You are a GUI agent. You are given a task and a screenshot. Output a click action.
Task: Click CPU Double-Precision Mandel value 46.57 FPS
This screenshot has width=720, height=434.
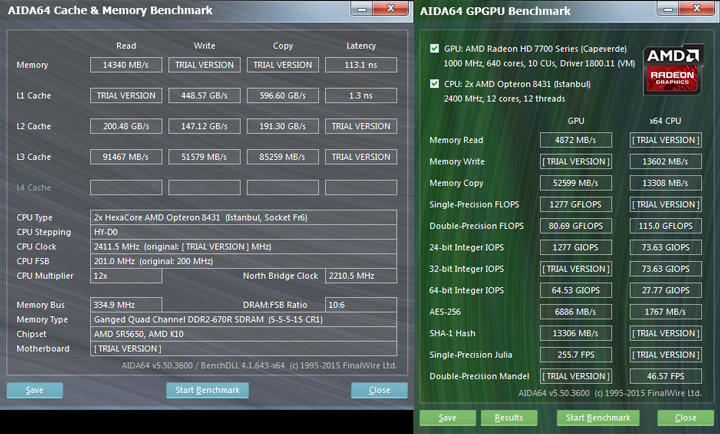665,376
